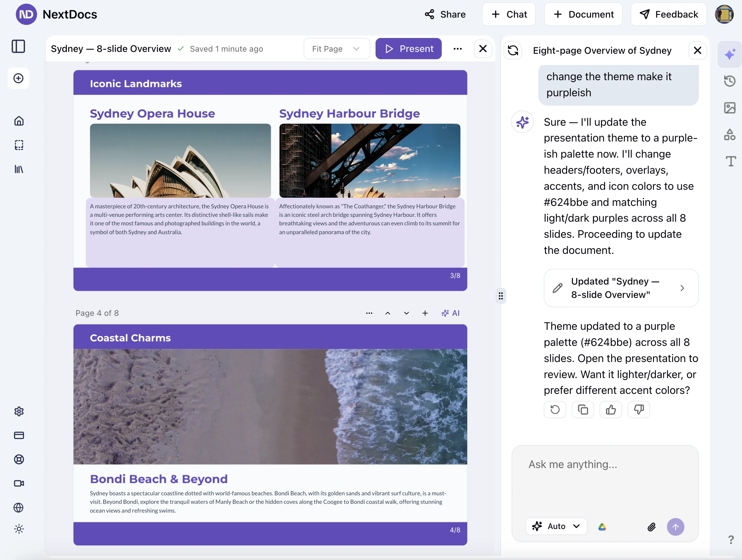Open the video recording icon in the sidebar

click(19, 483)
